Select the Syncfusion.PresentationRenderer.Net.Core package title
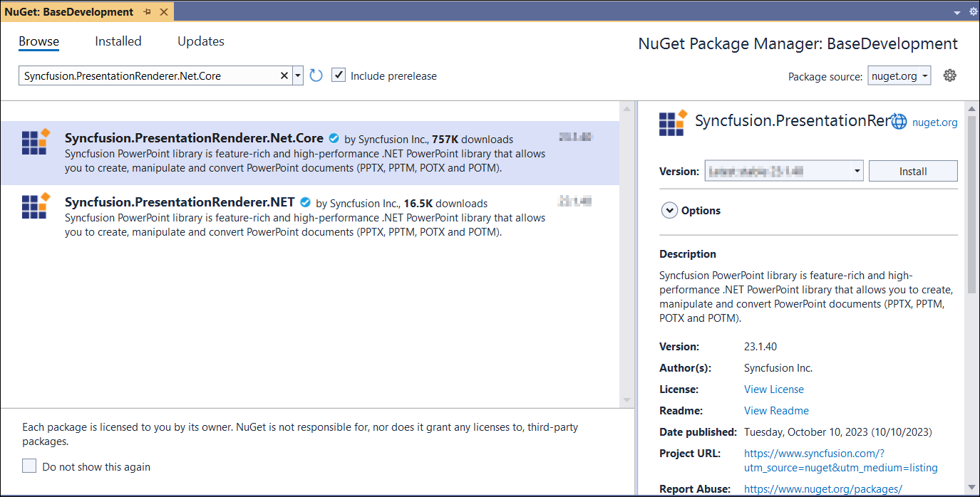The width and height of the screenshot is (980, 497). 194,138
